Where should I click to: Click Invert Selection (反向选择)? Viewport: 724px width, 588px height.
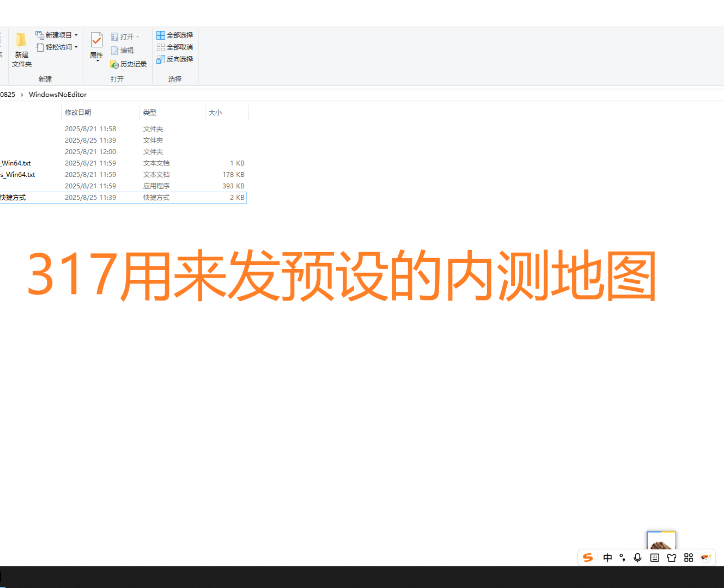pyautogui.click(x=175, y=59)
